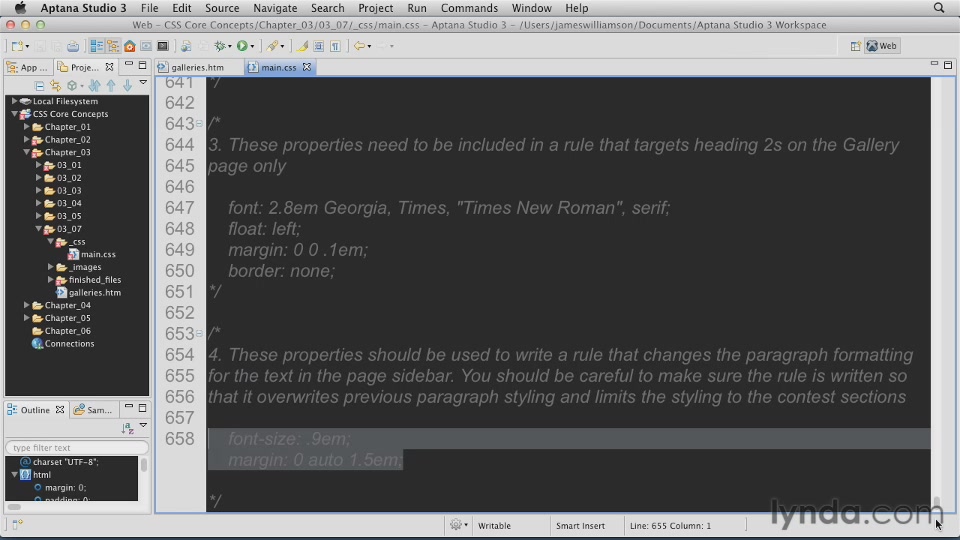Fold the comment block at line 653

pyautogui.click(x=199, y=334)
